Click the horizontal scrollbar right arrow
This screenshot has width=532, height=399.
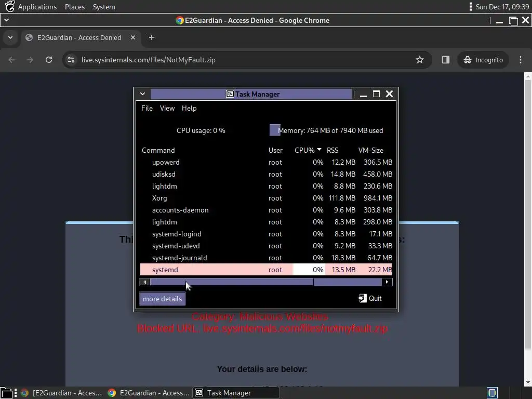coord(387,282)
